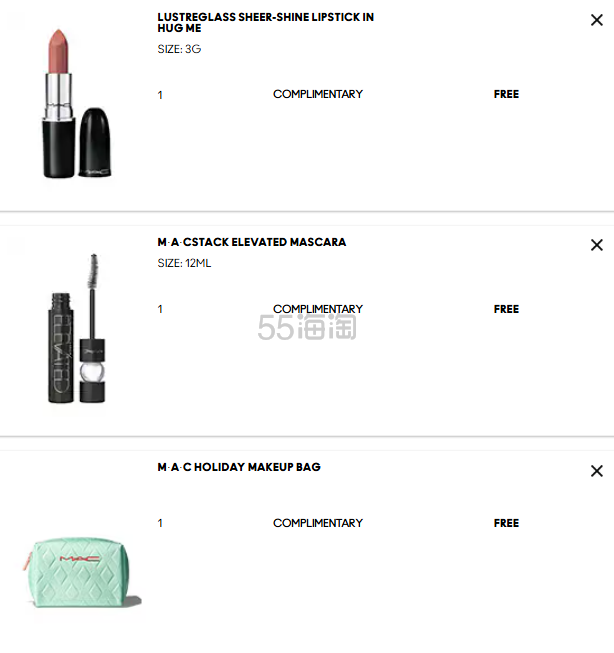This screenshot has height=653, width=614.
Task: Open the Elevated Mascara product image
Action: (77, 328)
